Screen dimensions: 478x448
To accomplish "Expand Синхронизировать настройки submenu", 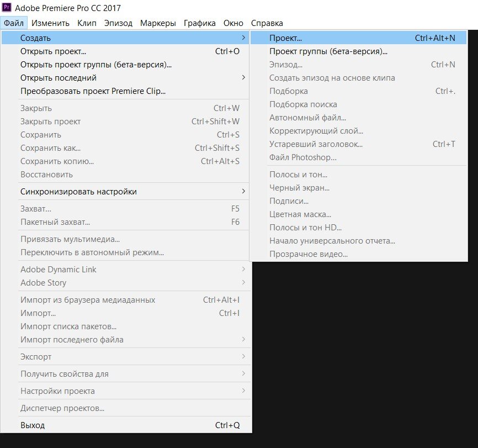I will (125, 192).
